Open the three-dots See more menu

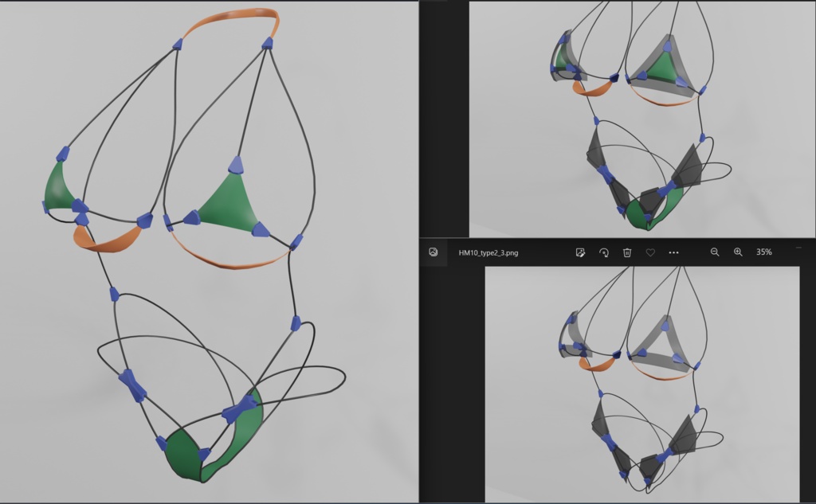click(x=673, y=252)
